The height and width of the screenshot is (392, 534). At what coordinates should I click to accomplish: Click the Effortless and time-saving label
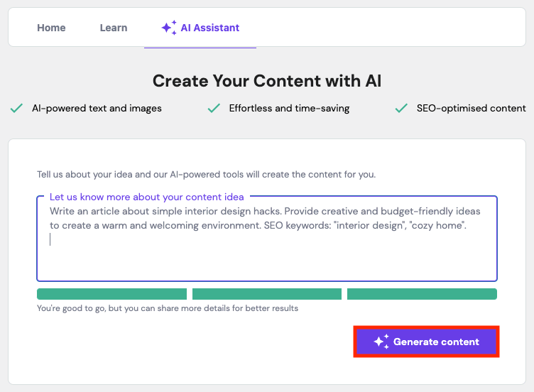pos(289,109)
